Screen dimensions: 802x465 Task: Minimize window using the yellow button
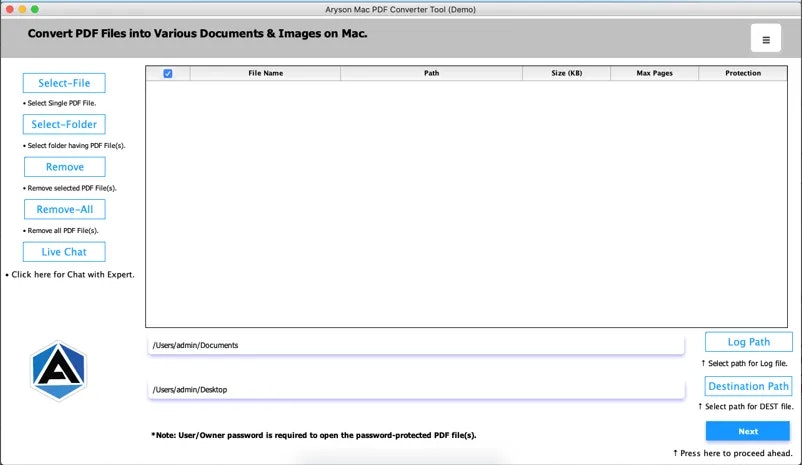pyautogui.click(x=22, y=9)
